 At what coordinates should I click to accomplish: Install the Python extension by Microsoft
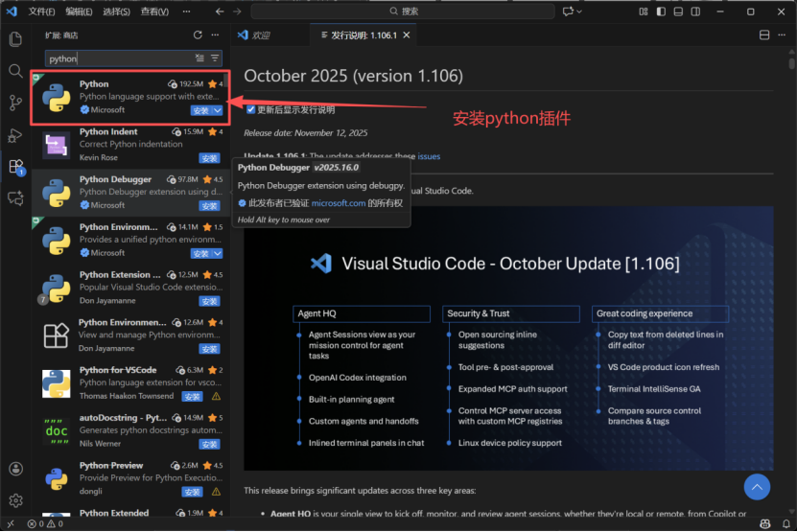(201, 110)
